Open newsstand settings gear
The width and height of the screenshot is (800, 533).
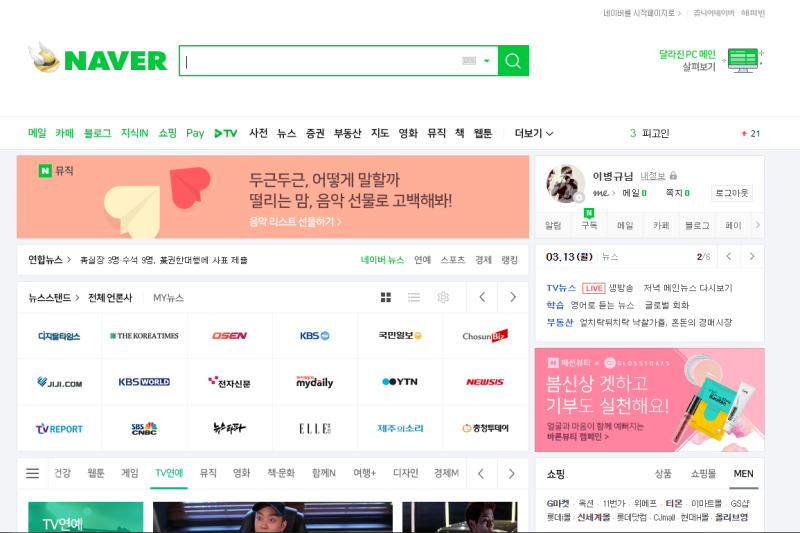click(443, 297)
